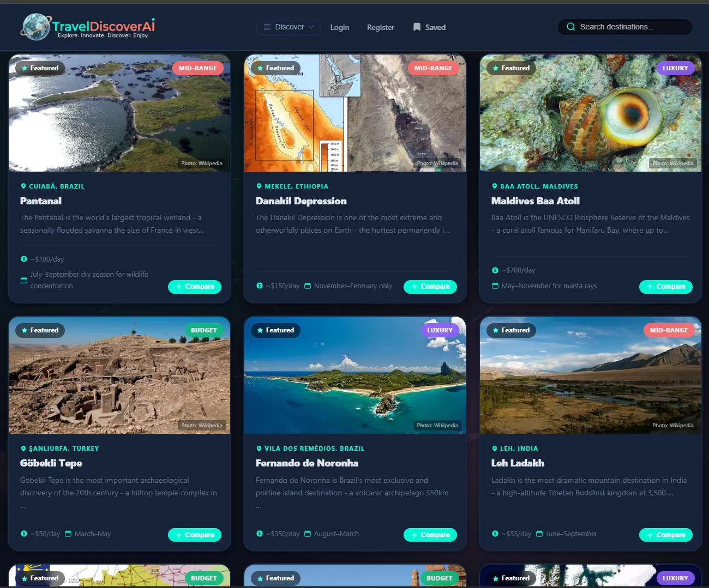Click the Maldives Baa Atoll title

coord(536,201)
